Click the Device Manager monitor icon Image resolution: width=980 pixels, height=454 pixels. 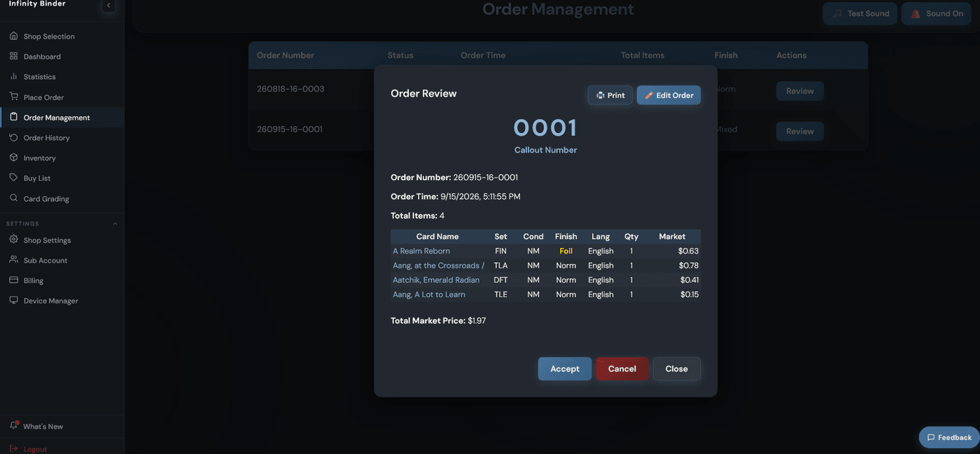[x=13, y=301]
